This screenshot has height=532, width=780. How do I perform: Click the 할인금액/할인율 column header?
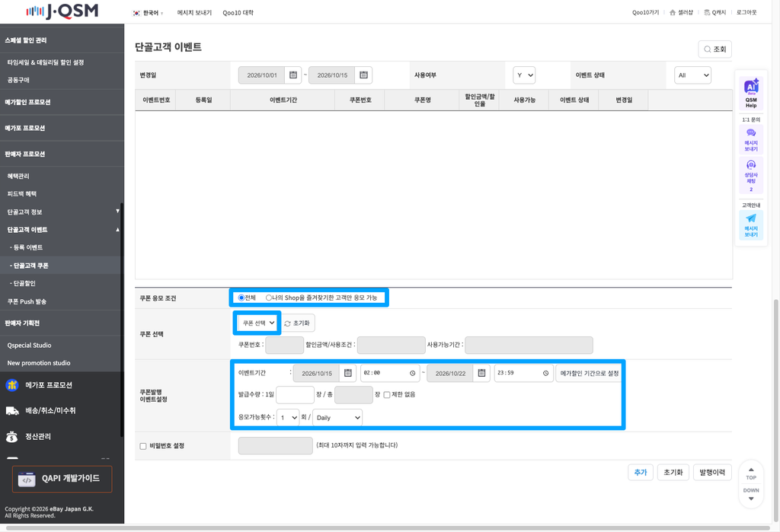coord(479,100)
